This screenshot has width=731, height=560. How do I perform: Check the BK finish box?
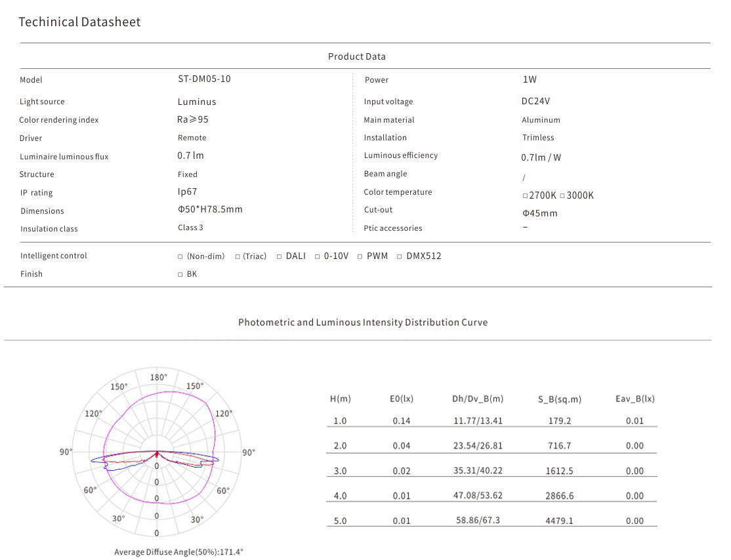point(180,275)
